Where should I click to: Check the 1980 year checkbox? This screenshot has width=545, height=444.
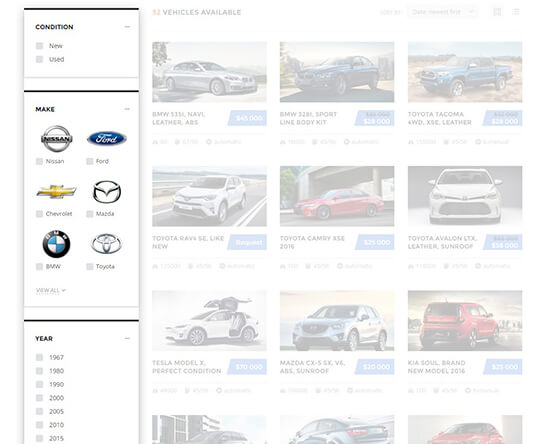39,371
